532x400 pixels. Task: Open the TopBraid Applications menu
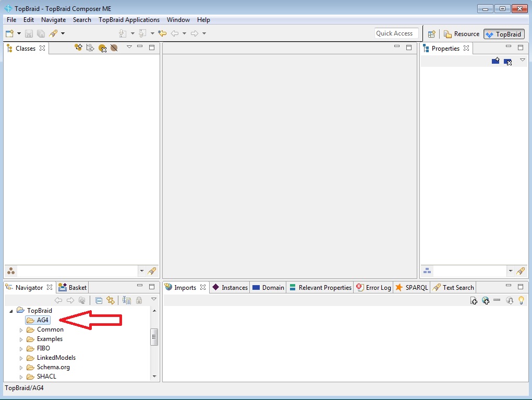click(129, 20)
